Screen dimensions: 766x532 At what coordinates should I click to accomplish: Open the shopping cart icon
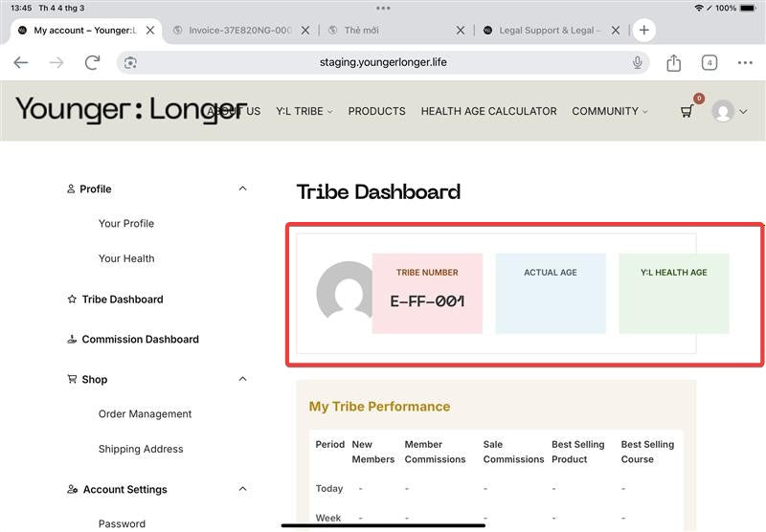[687, 111]
